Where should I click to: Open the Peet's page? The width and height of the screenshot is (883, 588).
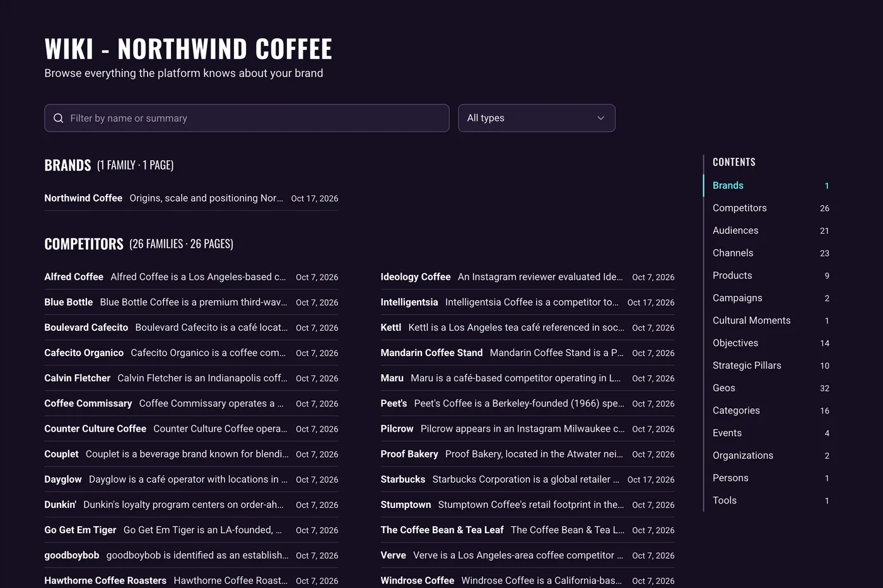click(x=527, y=403)
